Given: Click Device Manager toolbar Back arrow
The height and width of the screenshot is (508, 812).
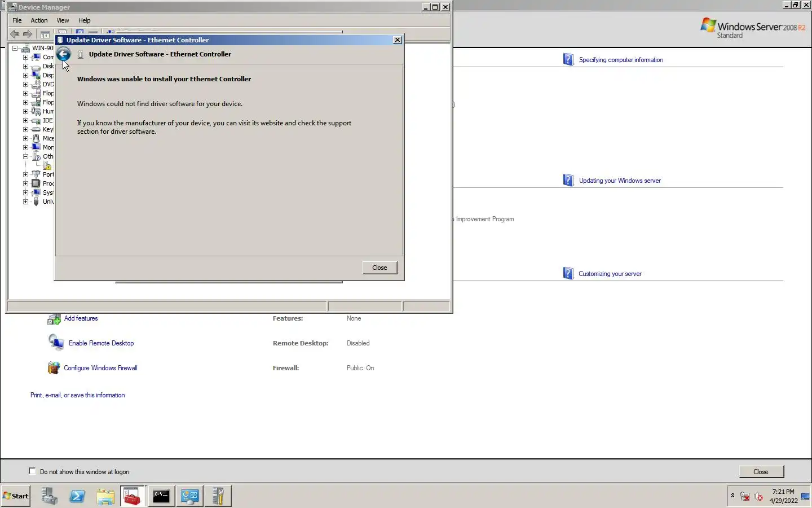Looking at the screenshot, I should [15, 34].
